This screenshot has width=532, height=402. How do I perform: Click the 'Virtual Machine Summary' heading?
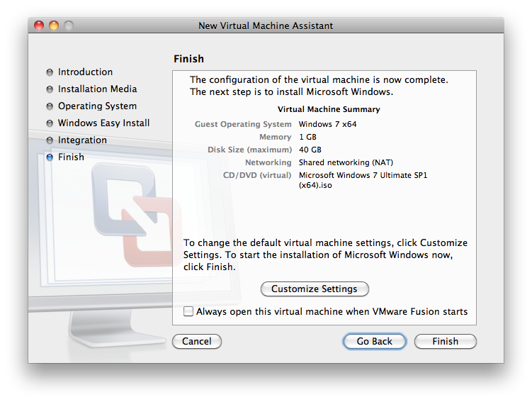(329, 109)
